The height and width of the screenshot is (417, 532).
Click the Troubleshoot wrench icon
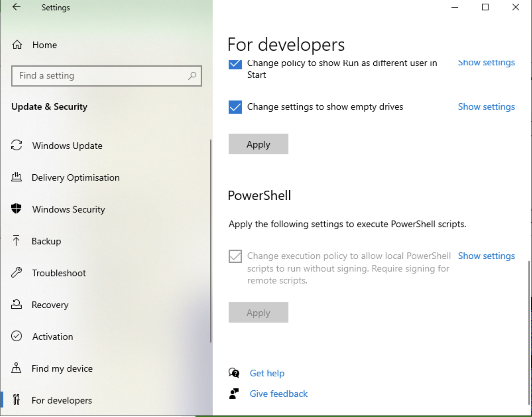click(16, 273)
